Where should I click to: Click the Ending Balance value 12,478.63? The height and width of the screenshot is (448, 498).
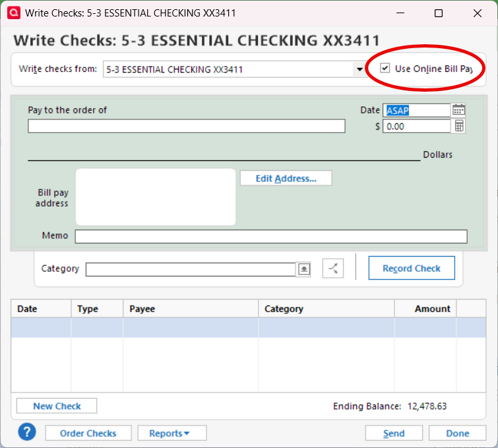[x=427, y=406]
